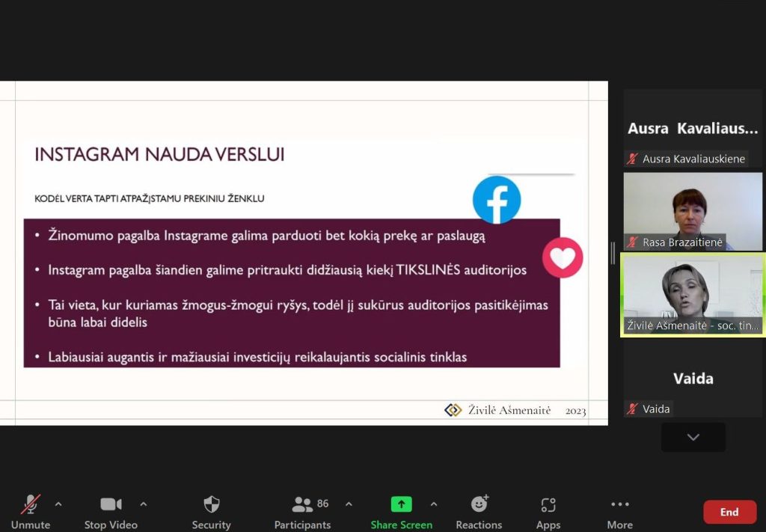This screenshot has width=766, height=532.
Task: Open the Security shield menu
Action: point(211,512)
